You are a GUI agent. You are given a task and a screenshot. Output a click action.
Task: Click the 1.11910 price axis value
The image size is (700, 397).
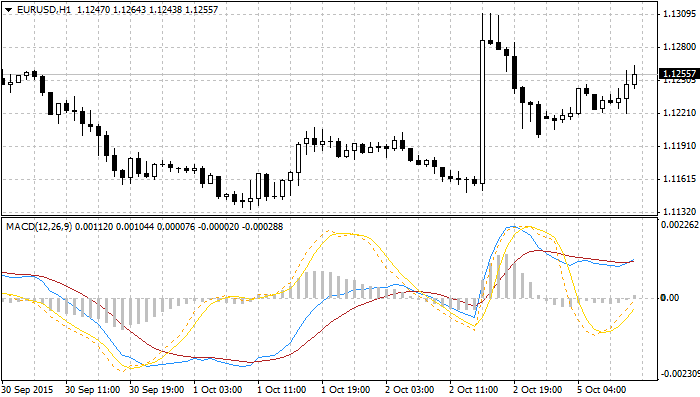tap(679, 146)
